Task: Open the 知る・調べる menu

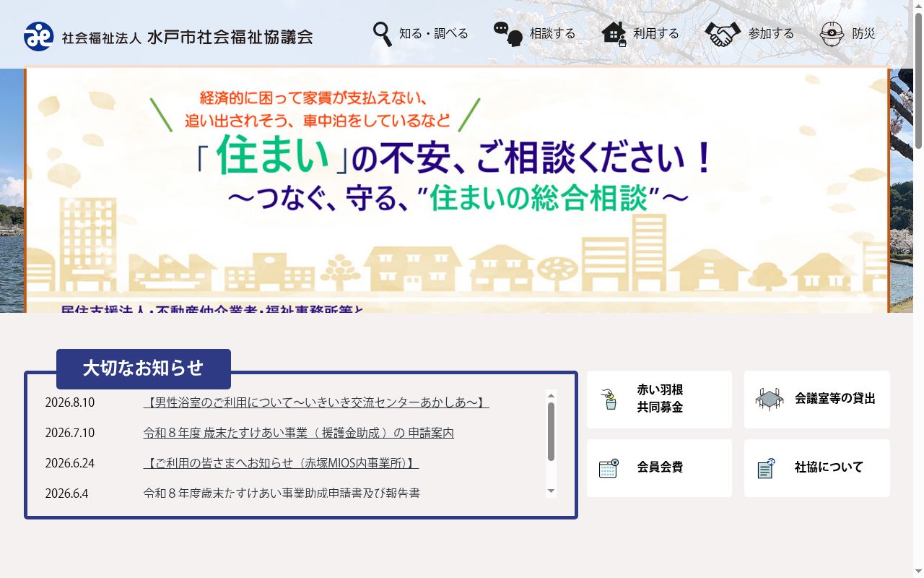Action: pyautogui.click(x=420, y=34)
